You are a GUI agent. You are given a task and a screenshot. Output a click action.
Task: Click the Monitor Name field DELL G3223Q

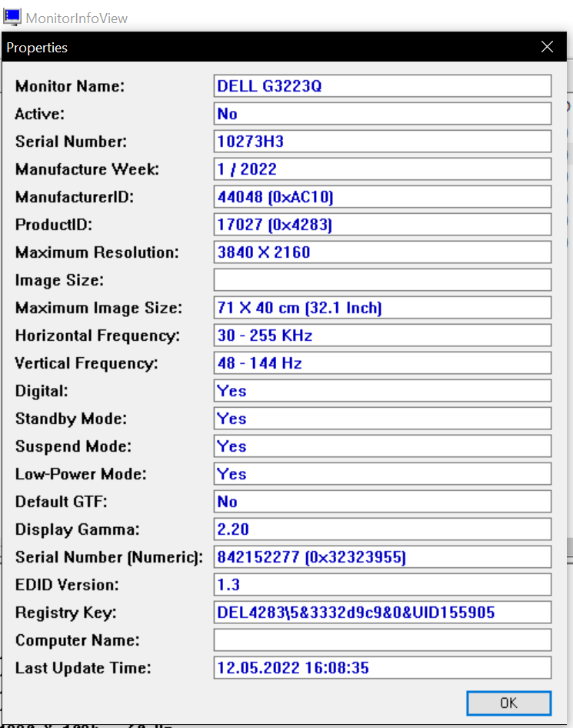pyautogui.click(x=382, y=86)
